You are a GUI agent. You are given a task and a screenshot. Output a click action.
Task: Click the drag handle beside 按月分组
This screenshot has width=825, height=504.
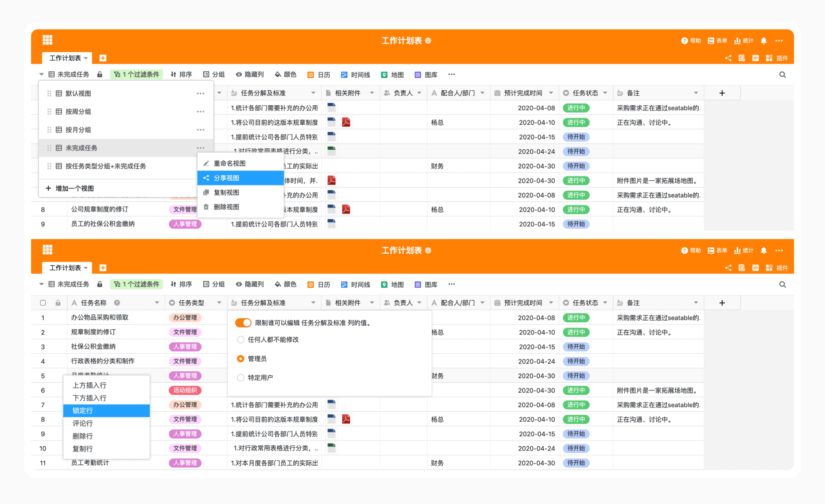(x=49, y=130)
